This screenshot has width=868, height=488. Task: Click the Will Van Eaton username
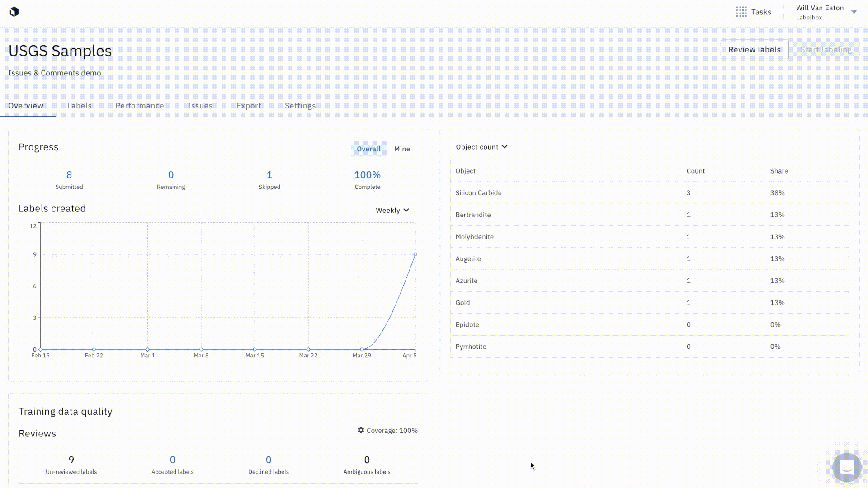pyautogui.click(x=820, y=8)
